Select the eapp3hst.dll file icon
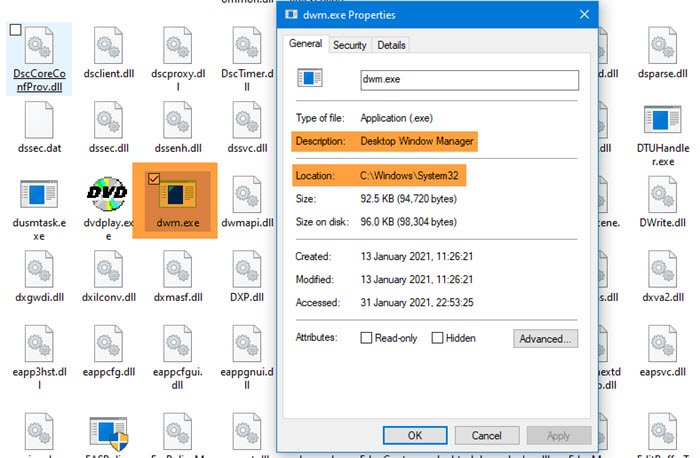Viewport: 700px width, 458px height. coord(39,343)
